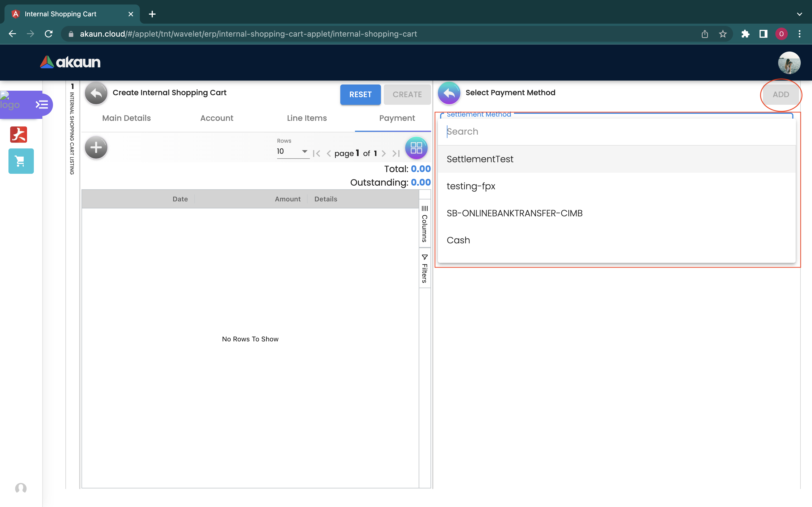Click the purple back arrow beside Select Payment Method

tap(449, 94)
